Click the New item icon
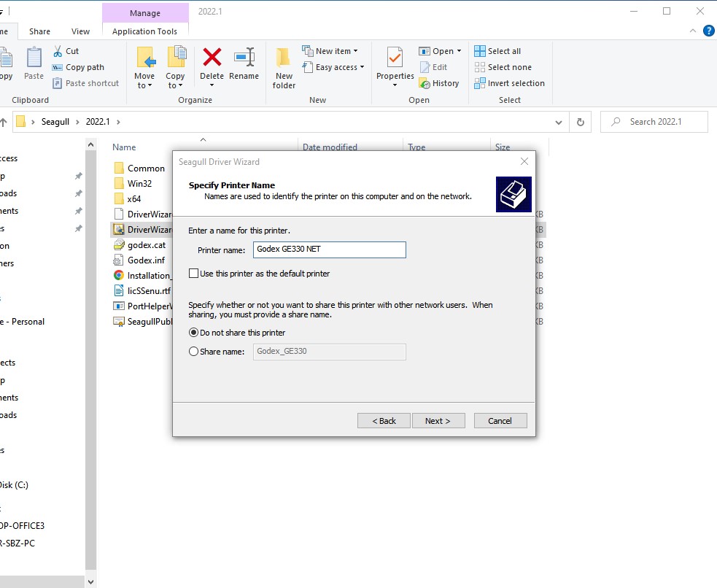This screenshot has height=588, width=717. 307,51
